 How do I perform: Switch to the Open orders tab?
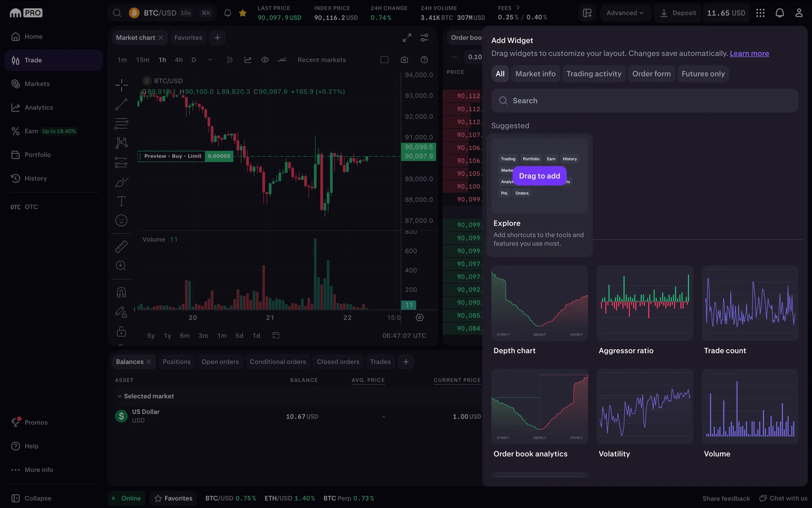click(x=220, y=362)
